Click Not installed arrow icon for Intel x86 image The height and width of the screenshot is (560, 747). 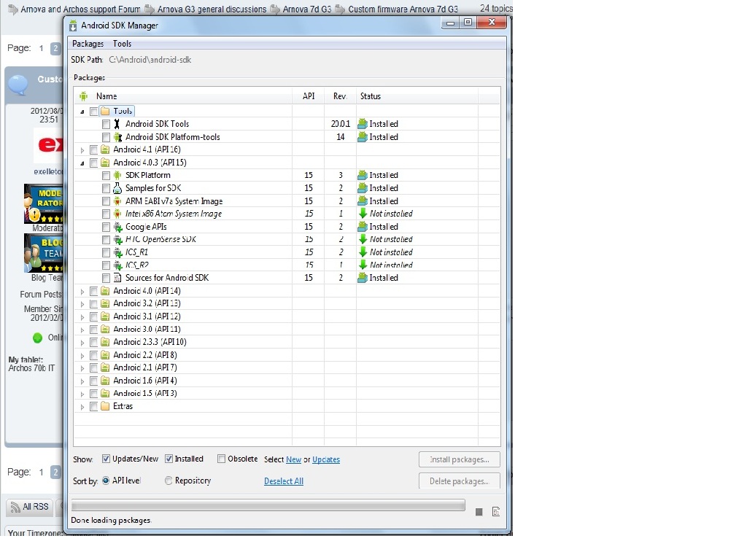363,214
